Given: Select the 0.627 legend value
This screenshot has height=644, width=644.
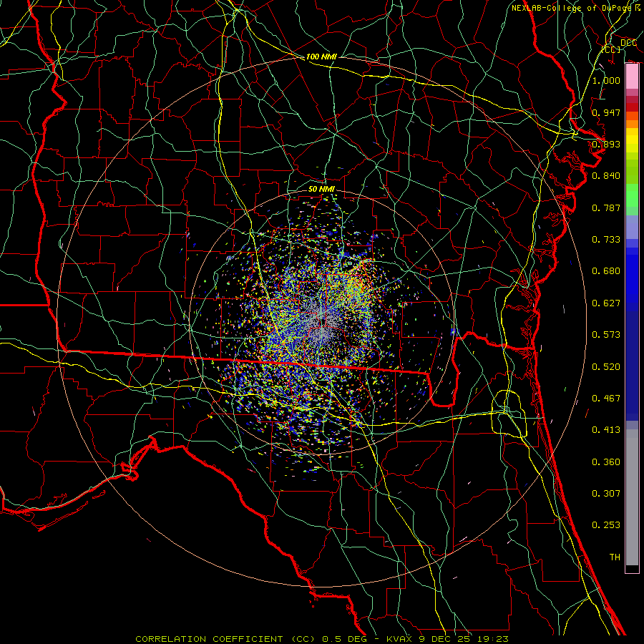Looking at the screenshot, I should (x=606, y=303).
